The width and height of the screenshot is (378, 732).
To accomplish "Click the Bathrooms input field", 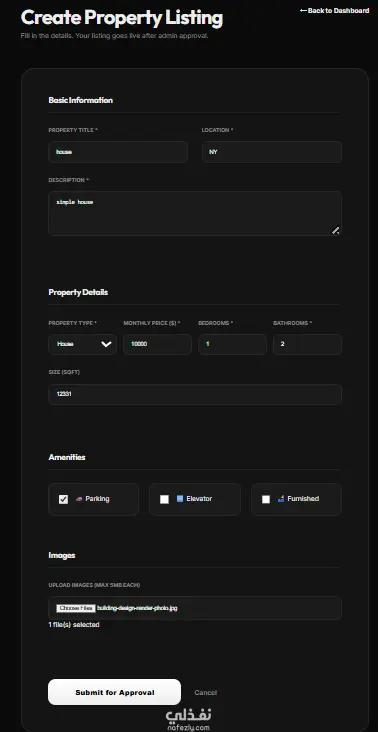I will [x=308, y=345].
